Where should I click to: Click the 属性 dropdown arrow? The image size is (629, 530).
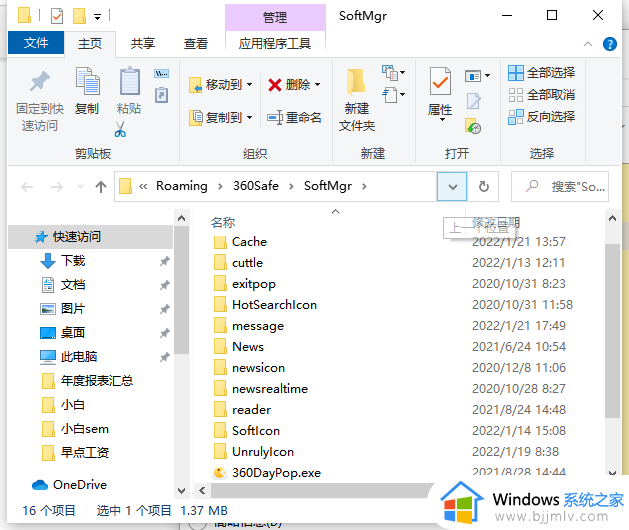(x=442, y=119)
